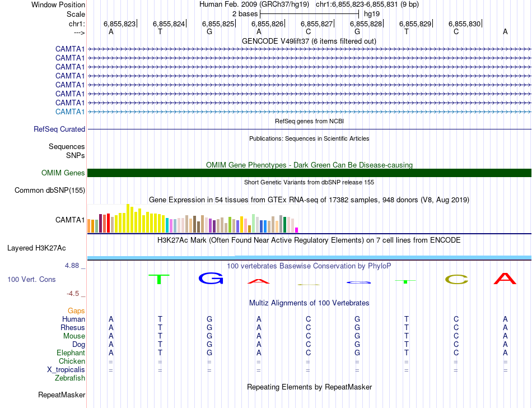Select the Rhesus species row label
The image size is (532, 408).
coord(73,327)
